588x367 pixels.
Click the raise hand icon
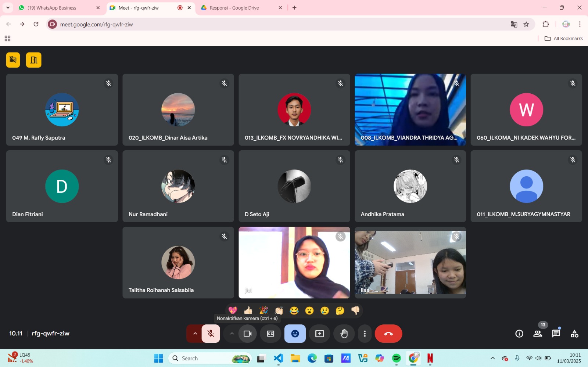[344, 334]
